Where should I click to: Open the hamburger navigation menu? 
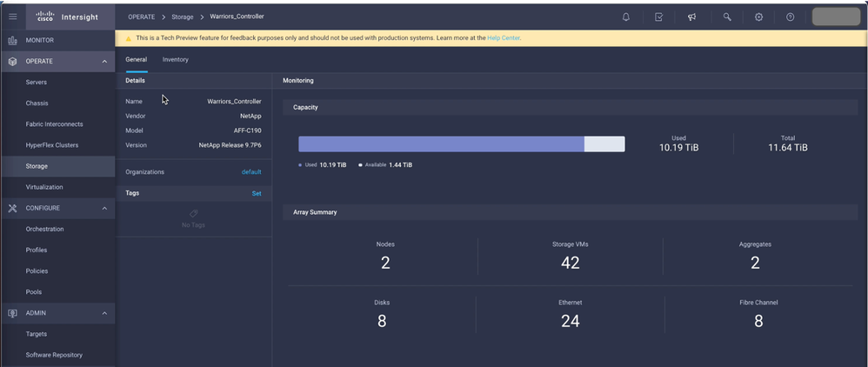point(12,17)
